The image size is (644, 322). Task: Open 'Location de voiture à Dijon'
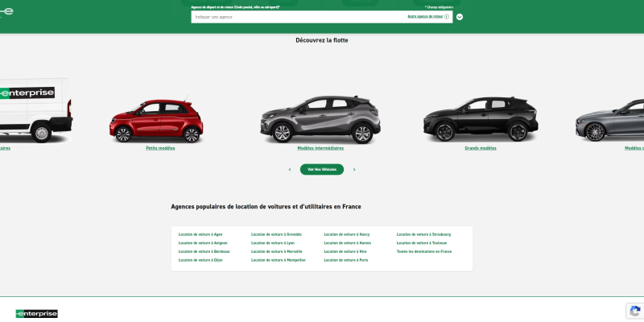pos(200,260)
